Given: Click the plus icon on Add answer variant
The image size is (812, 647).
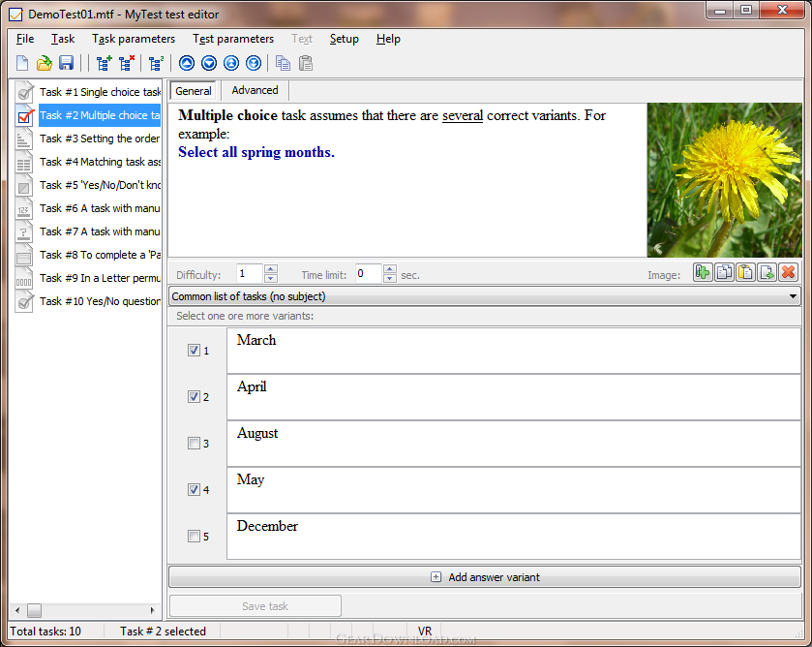Looking at the screenshot, I should pyautogui.click(x=436, y=577).
